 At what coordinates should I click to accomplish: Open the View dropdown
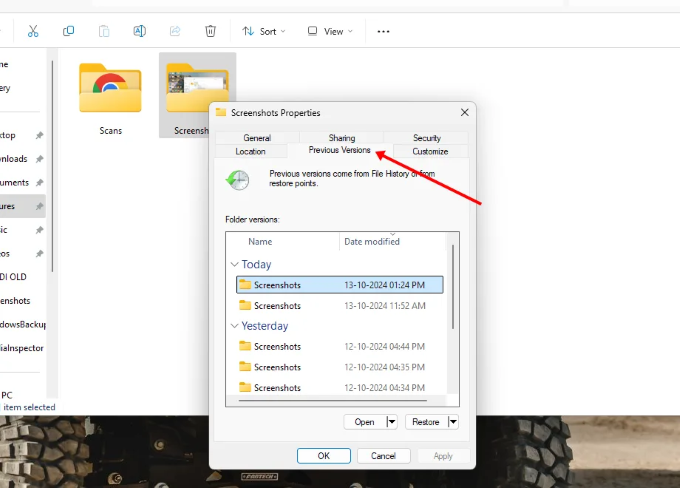pos(330,32)
